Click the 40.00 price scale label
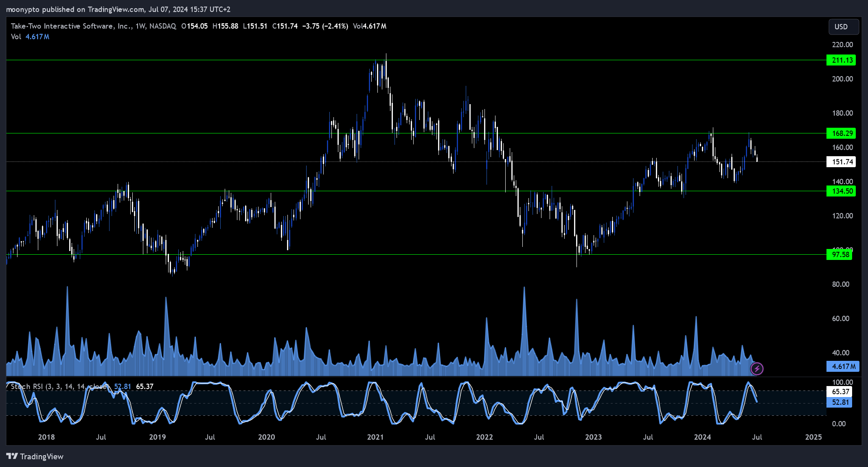868x467 pixels. click(841, 353)
